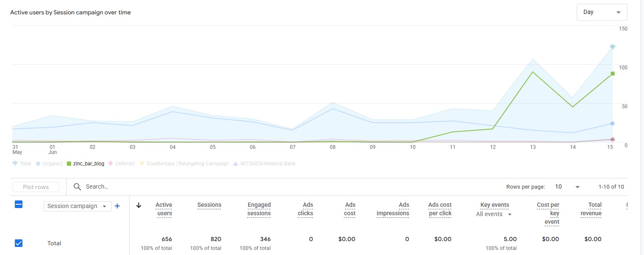This screenshot has height=255, width=644.
Task: Sort by Ads cost column
Action: (x=350, y=209)
